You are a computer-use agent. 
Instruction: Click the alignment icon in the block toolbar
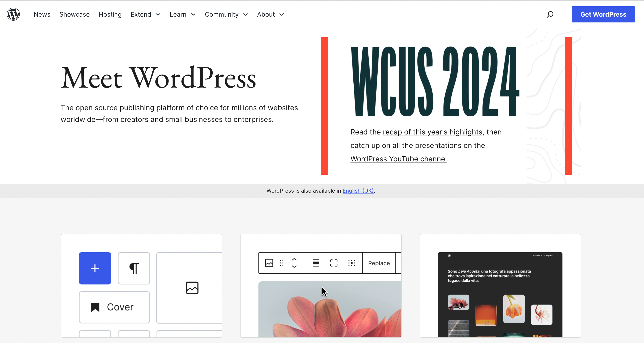[x=316, y=263]
